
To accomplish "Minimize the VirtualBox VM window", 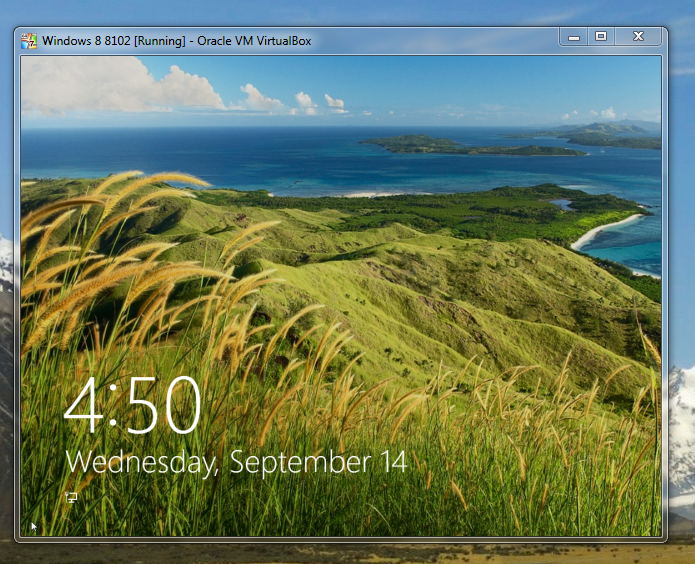I will (574, 37).
